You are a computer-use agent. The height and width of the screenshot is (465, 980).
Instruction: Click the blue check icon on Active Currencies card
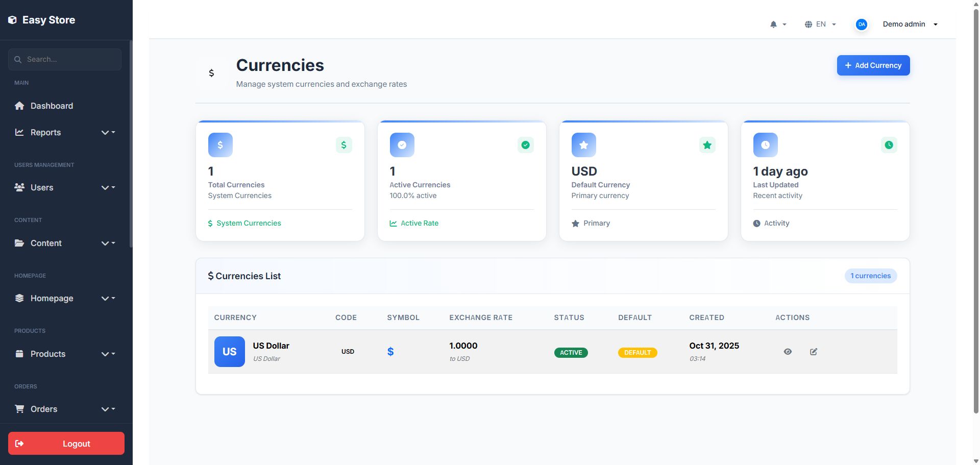[402, 145]
